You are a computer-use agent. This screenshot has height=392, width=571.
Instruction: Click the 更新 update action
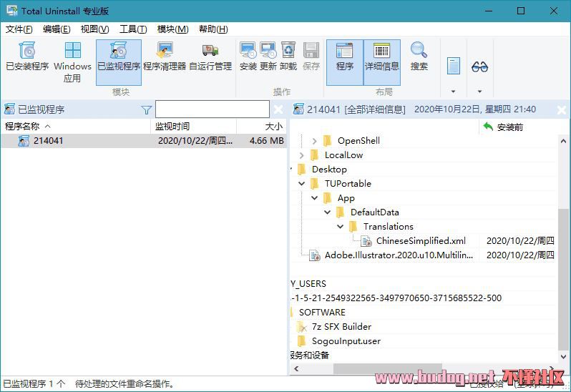[x=268, y=57]
